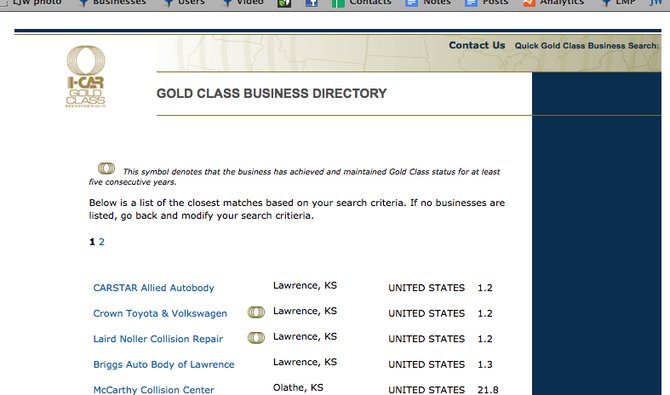
Task: Click the Facebook bookmark icon
Action: 311,3
